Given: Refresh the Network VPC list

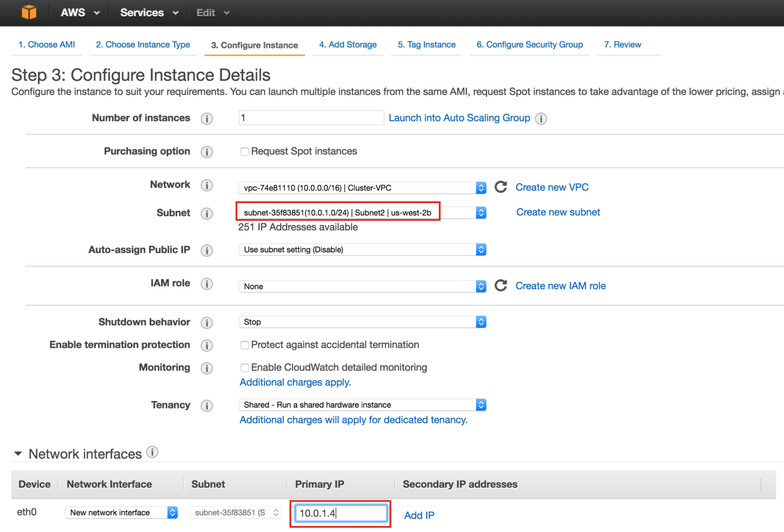Looking at the screenshot, I should 501,187.
